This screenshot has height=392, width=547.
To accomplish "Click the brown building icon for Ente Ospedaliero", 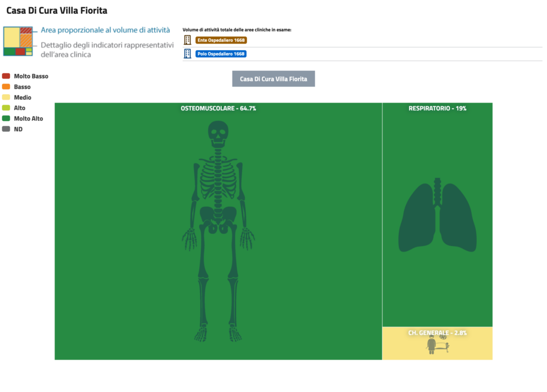I will 188,40.
